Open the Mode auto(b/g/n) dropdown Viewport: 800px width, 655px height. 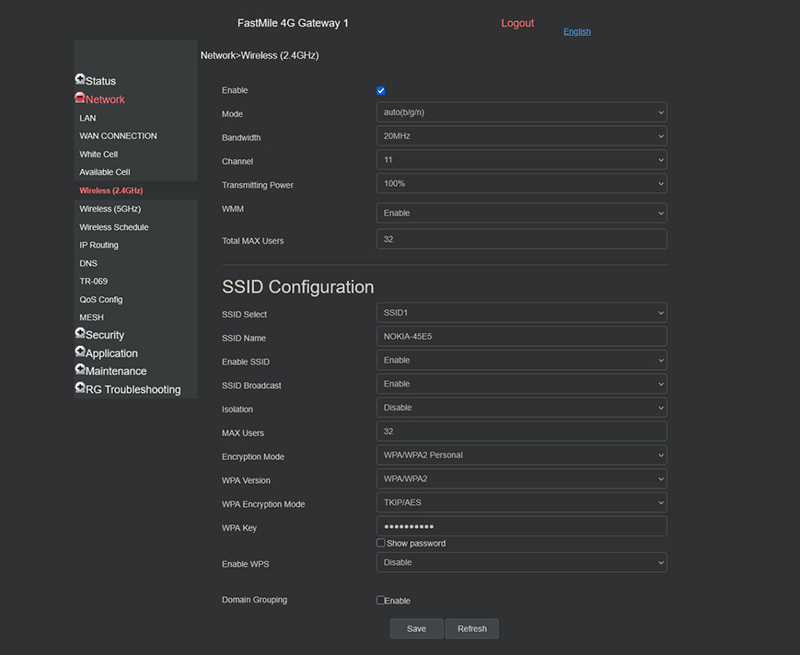521,113
